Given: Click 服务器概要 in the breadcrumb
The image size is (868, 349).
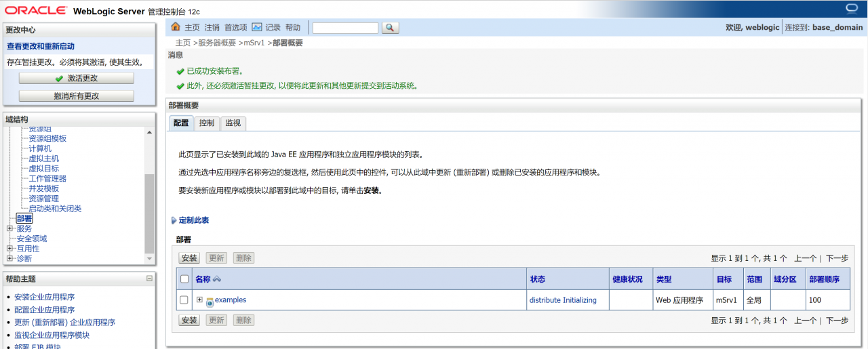Looking at the screenshot, I should [x=217, y=43].
